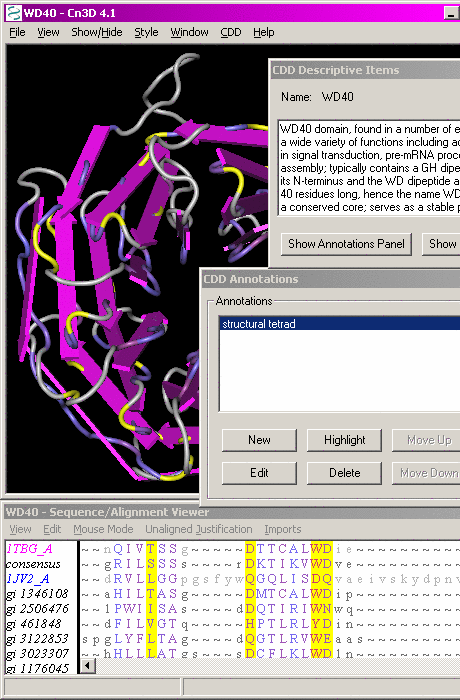Viewport: 460px width, 700px height.
Task: Open the Help menu
Action: (x=263, y=32)
